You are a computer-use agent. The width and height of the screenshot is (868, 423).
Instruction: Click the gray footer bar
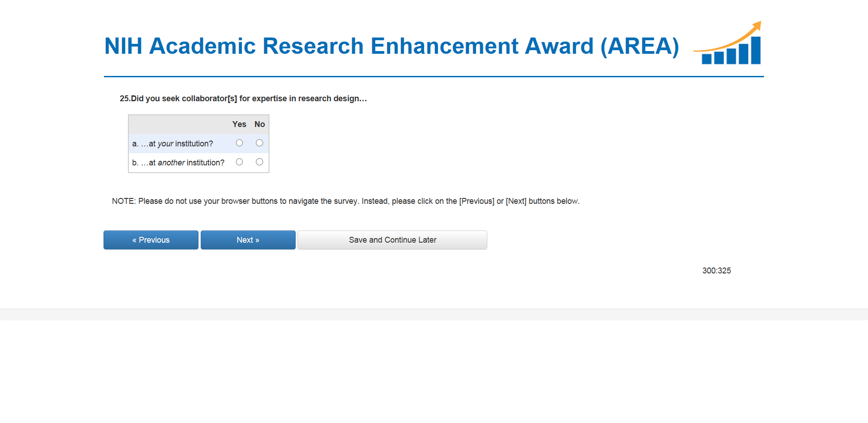tap(434, 315)
